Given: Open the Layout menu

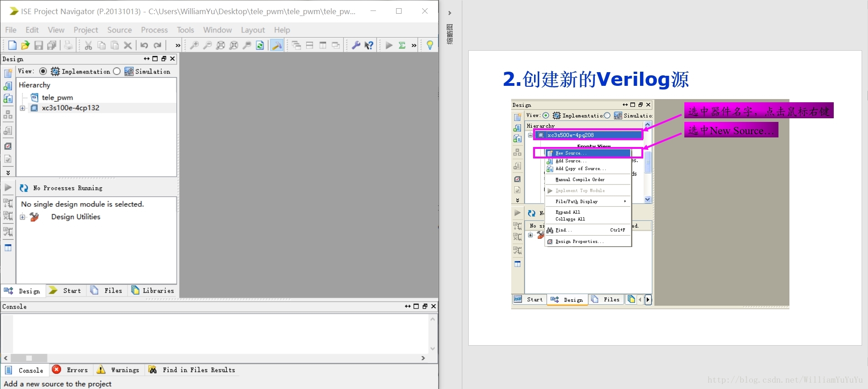Looking at the screenshot, I should pyautogui.click(x=253, y=30).
